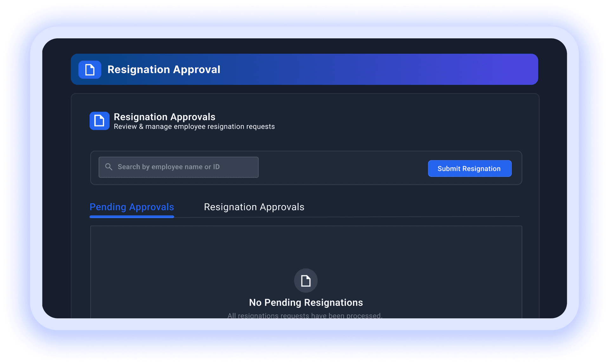Viewport: 609px width, 364px height.
Task: Click the search icon in the employee search box
Action: tap(108, 167)
